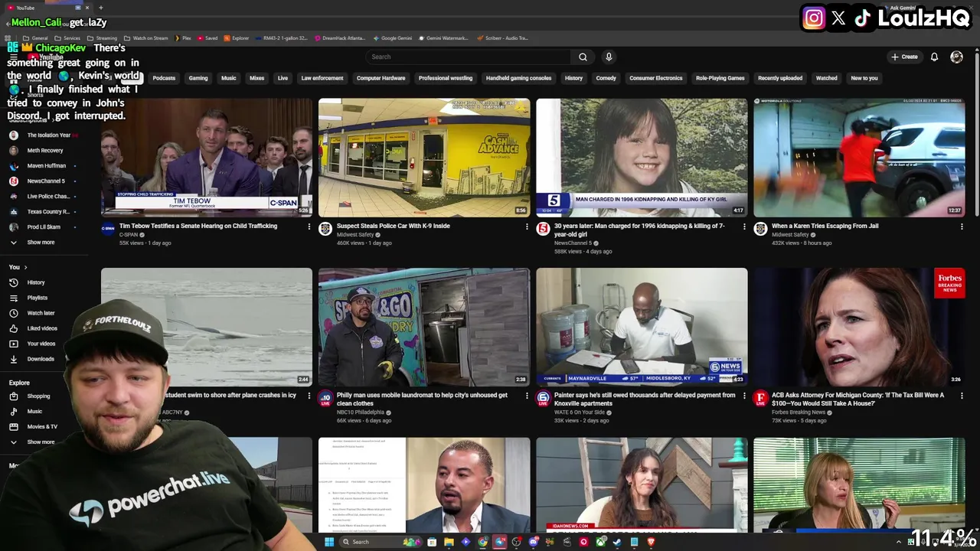Open Microsoft Store from the taskbar
The width and height of the screenshot is (980, 551).
pyautogui.click(x=432, y=542)
